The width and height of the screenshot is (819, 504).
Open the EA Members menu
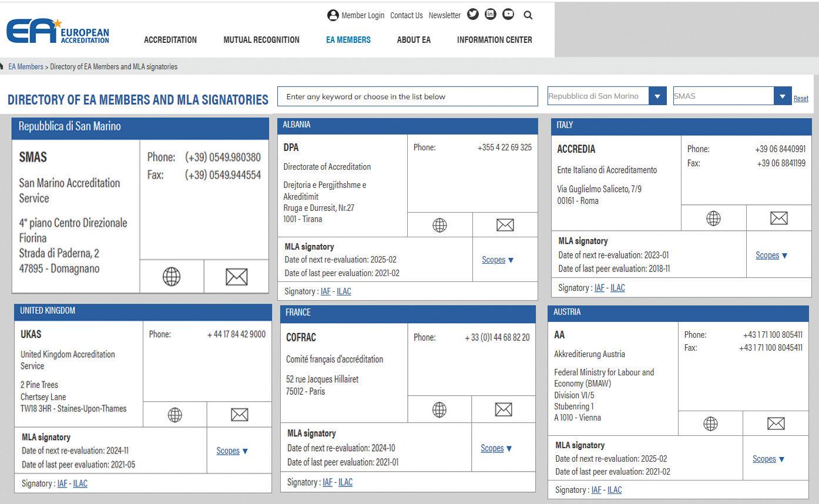(348, 40)
